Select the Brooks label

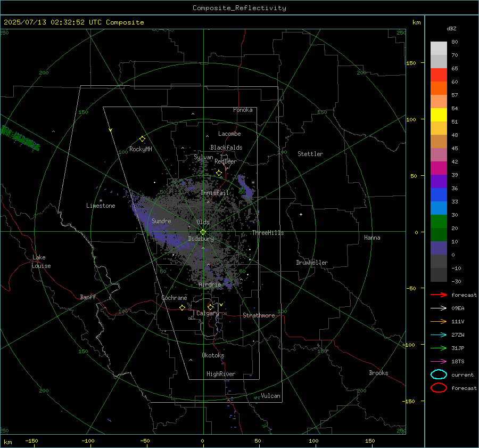pyautogui.click(x=378, y=373)
